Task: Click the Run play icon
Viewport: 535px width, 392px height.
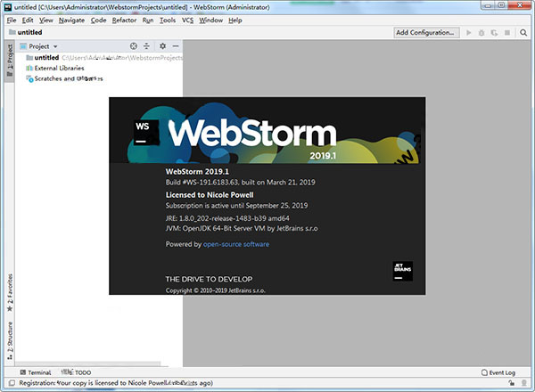Action: (x=469, y=33)
